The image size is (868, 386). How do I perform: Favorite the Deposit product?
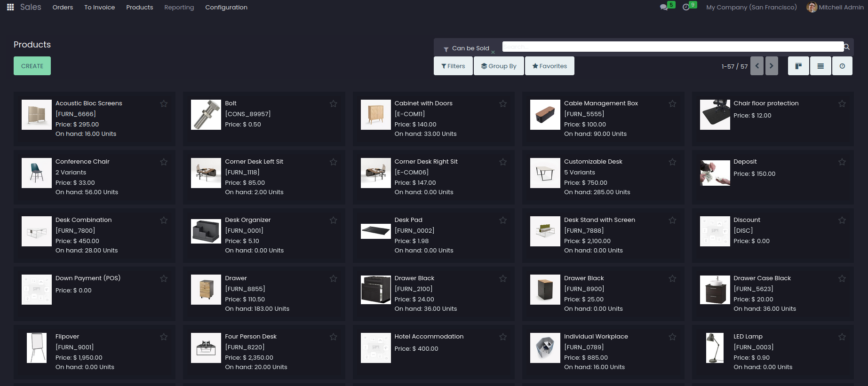click(842, 162)
